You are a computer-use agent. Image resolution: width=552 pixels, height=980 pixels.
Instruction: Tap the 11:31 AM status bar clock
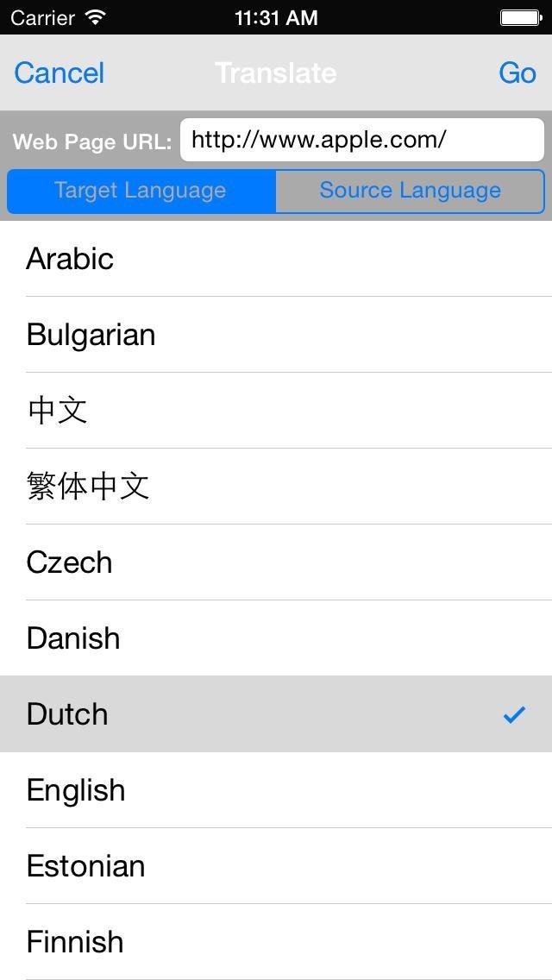(276, 17)
